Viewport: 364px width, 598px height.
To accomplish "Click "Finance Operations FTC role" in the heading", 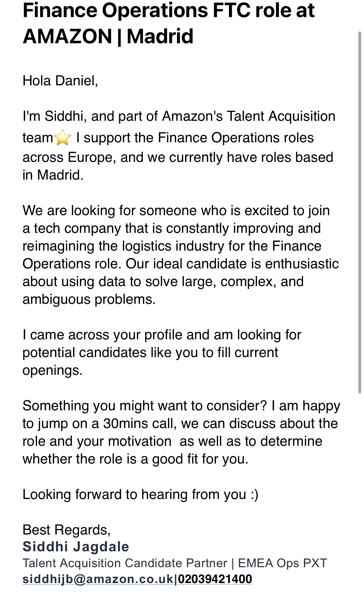I will 136,11.
